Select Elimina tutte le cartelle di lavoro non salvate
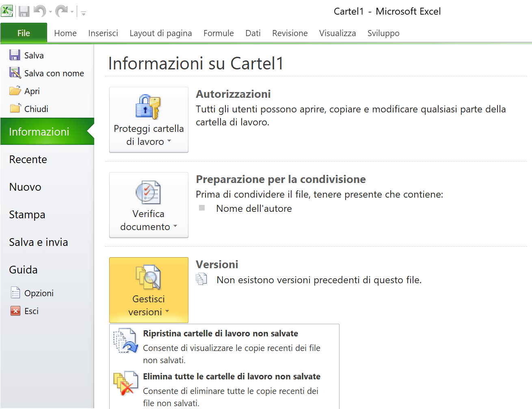The width and height of the screenshot is (532, 409). (231, 377)
